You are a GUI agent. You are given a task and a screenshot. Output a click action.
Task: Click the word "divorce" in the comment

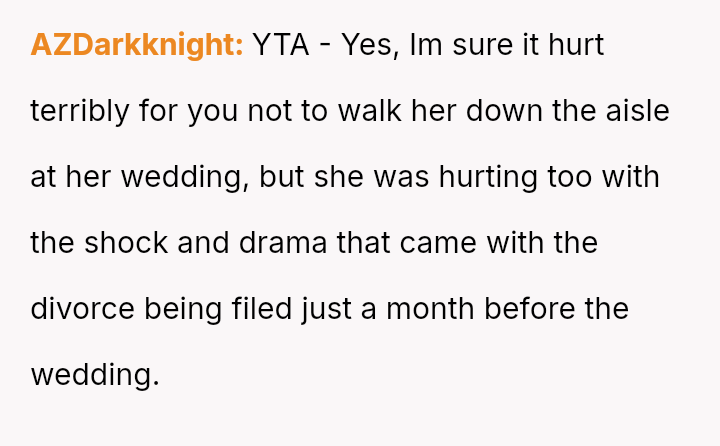point(83,309)
